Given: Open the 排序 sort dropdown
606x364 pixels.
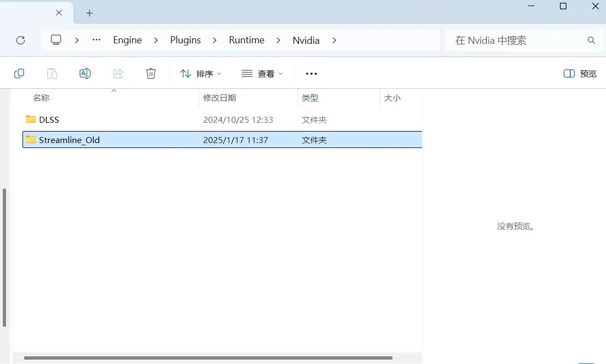Looking at the screenshot, I should [201, 73].
